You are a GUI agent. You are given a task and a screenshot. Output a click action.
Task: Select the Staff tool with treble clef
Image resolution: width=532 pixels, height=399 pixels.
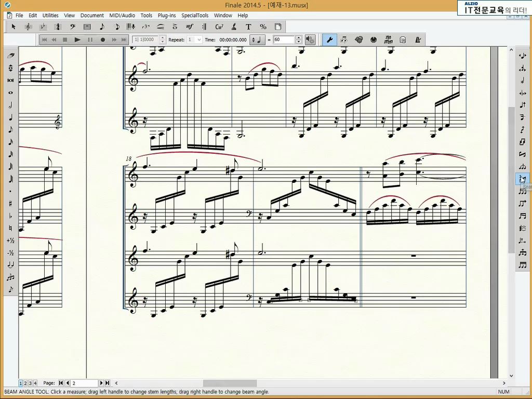point(28,27)
